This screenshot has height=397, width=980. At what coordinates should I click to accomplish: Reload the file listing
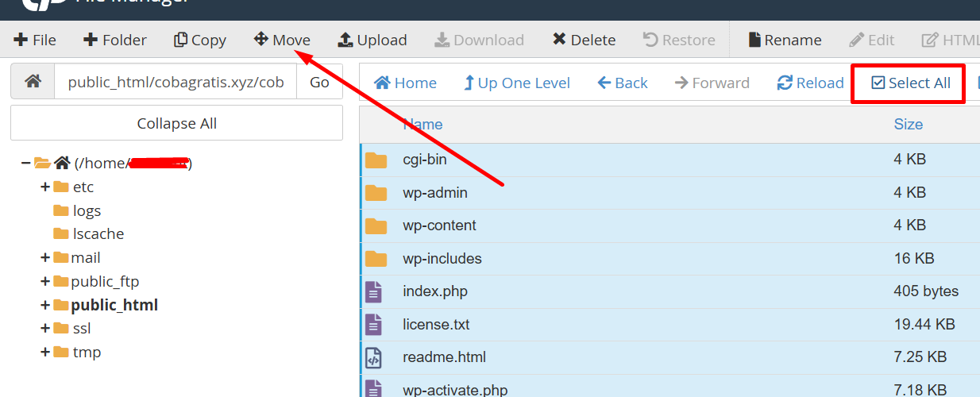click(x=810, y=83)
